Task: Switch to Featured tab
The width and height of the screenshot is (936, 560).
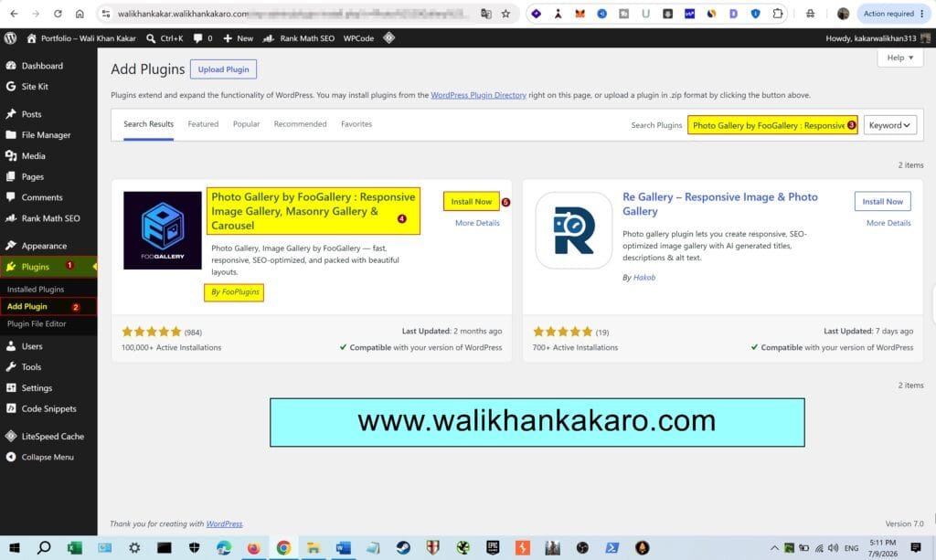Action: coord(203,124)
